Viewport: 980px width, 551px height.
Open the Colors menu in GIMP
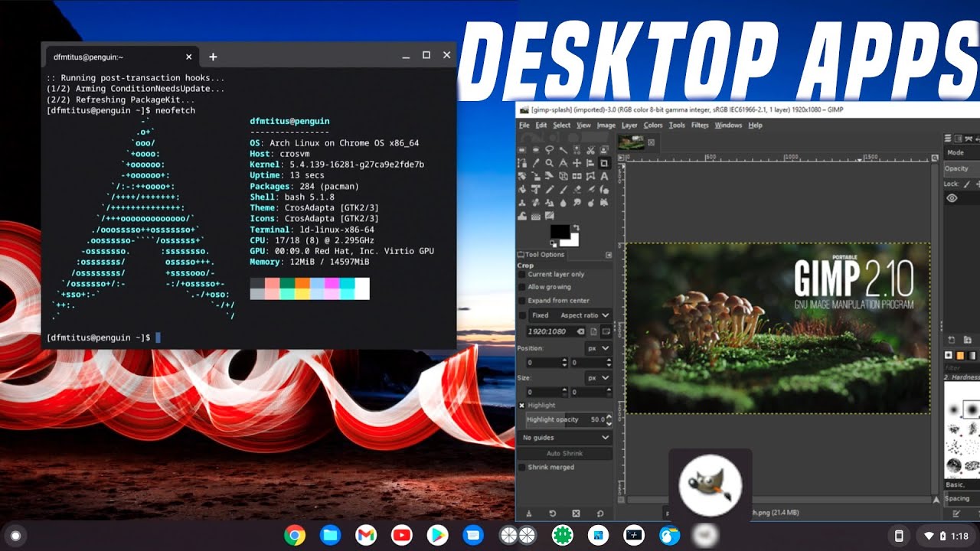(x=653, y=126)
